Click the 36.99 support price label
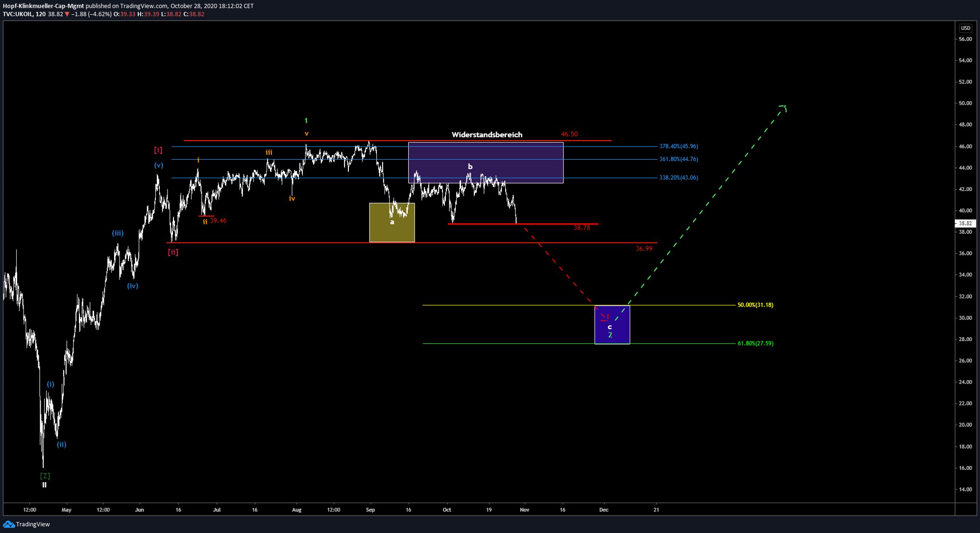 pyautogui.click(x=644, y=248)
